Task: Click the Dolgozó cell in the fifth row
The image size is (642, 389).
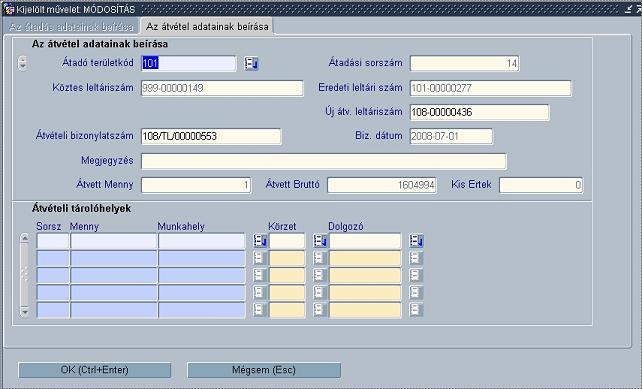Action: [x=365, y=310]
